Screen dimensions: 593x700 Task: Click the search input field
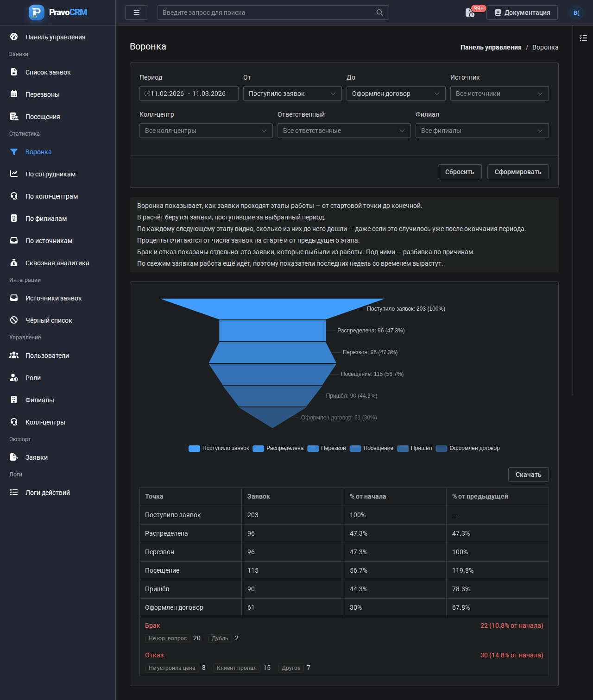[x=273, y=12]
